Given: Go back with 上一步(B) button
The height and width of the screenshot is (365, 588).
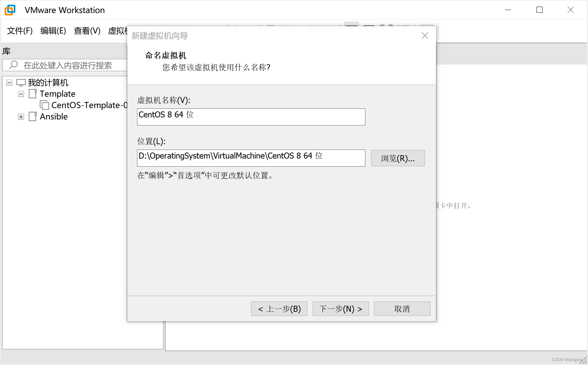Looking at the screenshot, I should click(x=279, y=309).
